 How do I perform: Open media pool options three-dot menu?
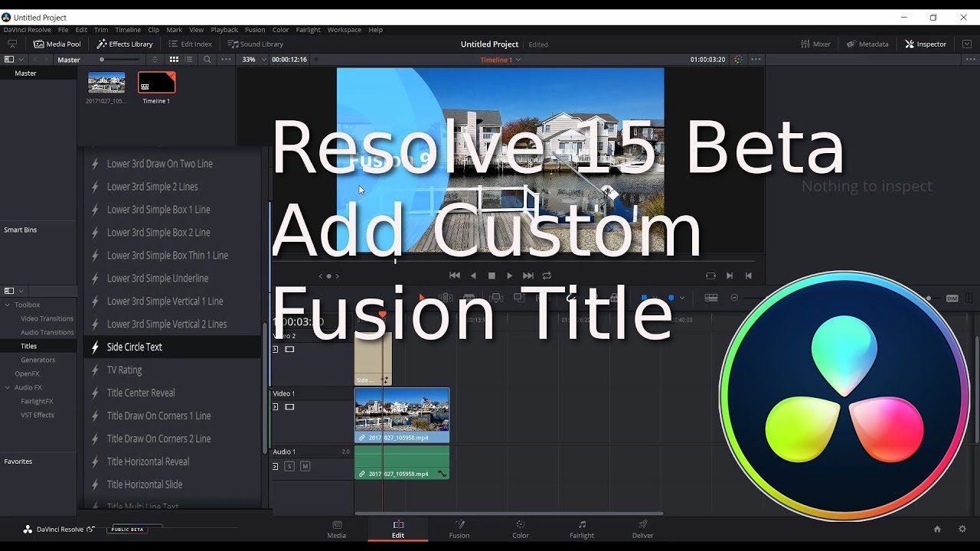[x=226, y=60]
